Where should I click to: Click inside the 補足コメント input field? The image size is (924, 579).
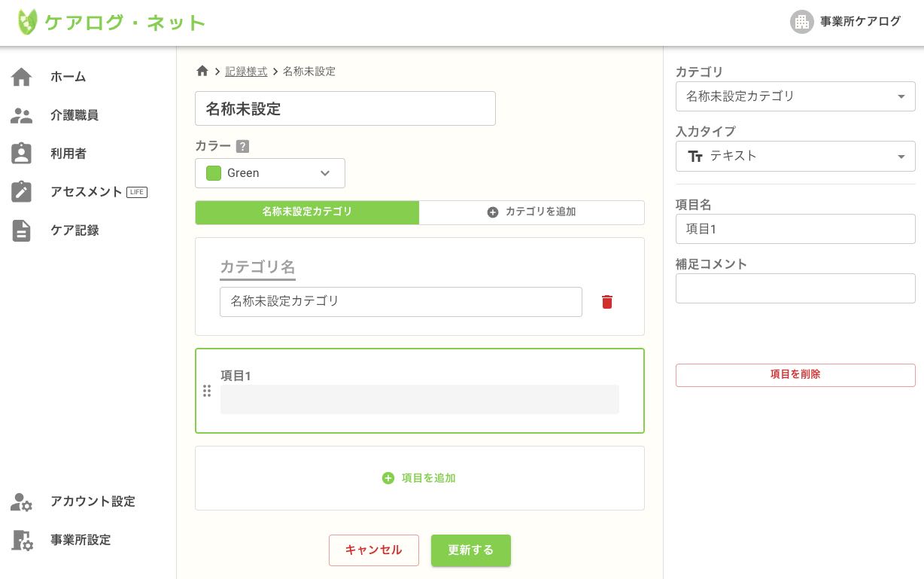click(x=795, y=288)
